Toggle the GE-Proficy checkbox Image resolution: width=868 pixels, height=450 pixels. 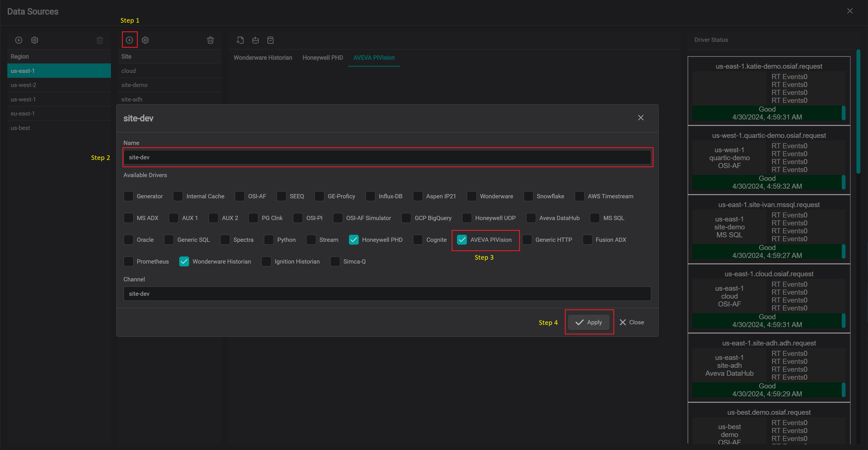point(320,196)
